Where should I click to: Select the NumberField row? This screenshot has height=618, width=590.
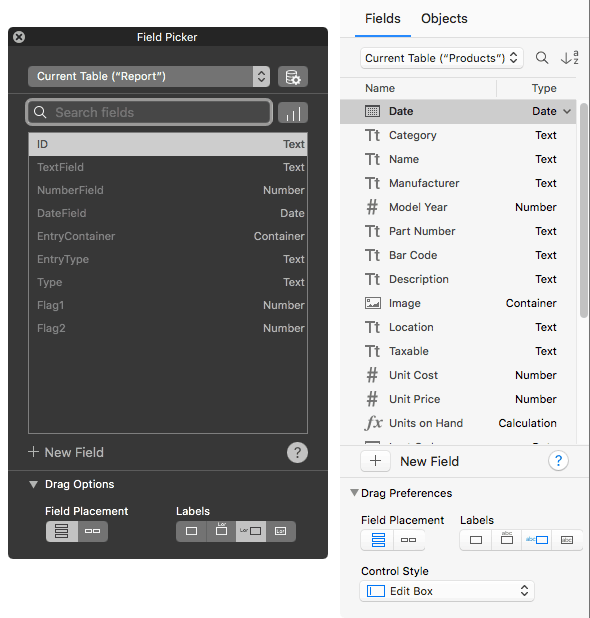(x=168, y=190)
